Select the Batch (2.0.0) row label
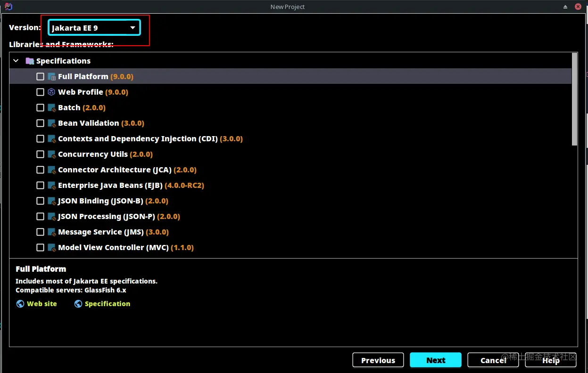The height and width of the screenshot is (373, 588). coord(82,107)
